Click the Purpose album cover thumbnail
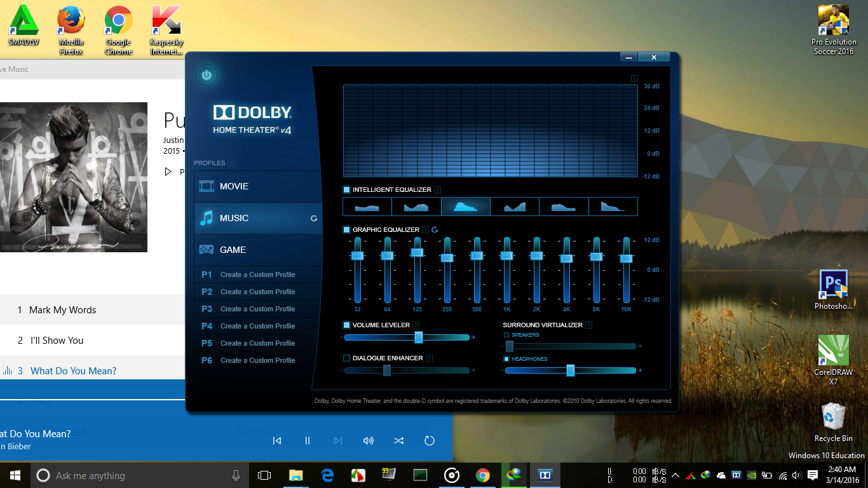868x488 pixels. tap(74, 177)
